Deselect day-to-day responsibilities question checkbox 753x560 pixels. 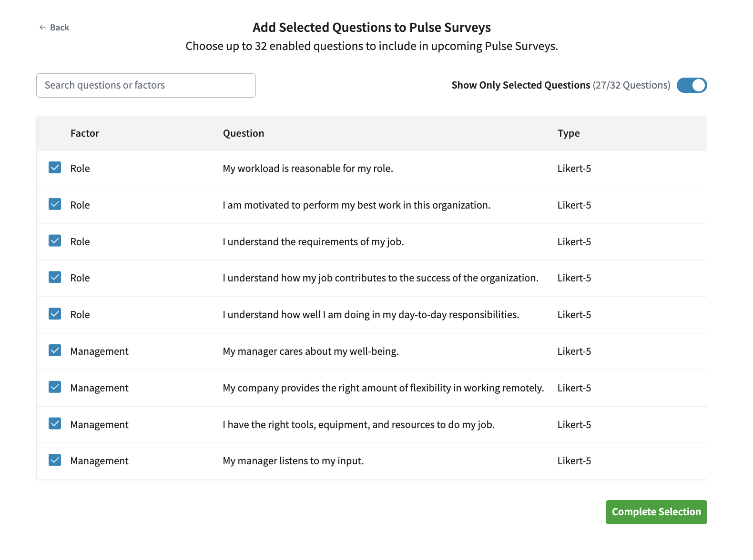55,314
